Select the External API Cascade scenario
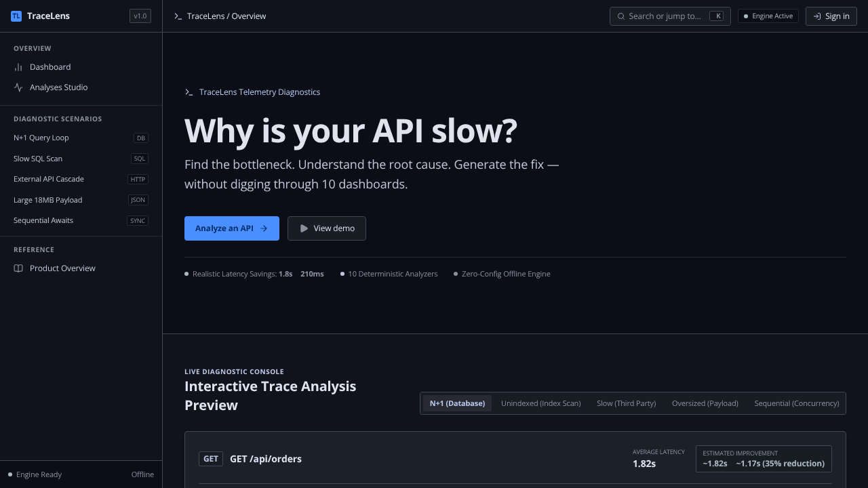The width and height of the screenshot is (868, 488). point(81,179)
